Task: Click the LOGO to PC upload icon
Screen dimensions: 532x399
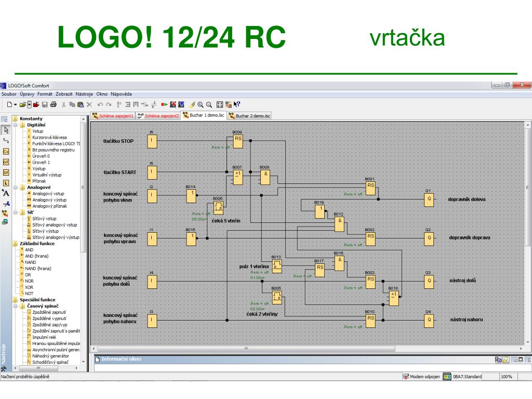Action: click(x=181, y=104)
